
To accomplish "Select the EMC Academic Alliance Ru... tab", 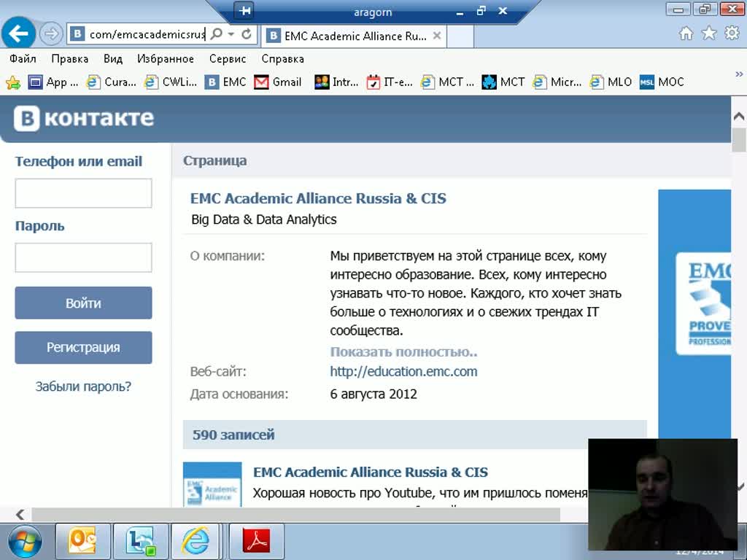I will coord(354,36).
